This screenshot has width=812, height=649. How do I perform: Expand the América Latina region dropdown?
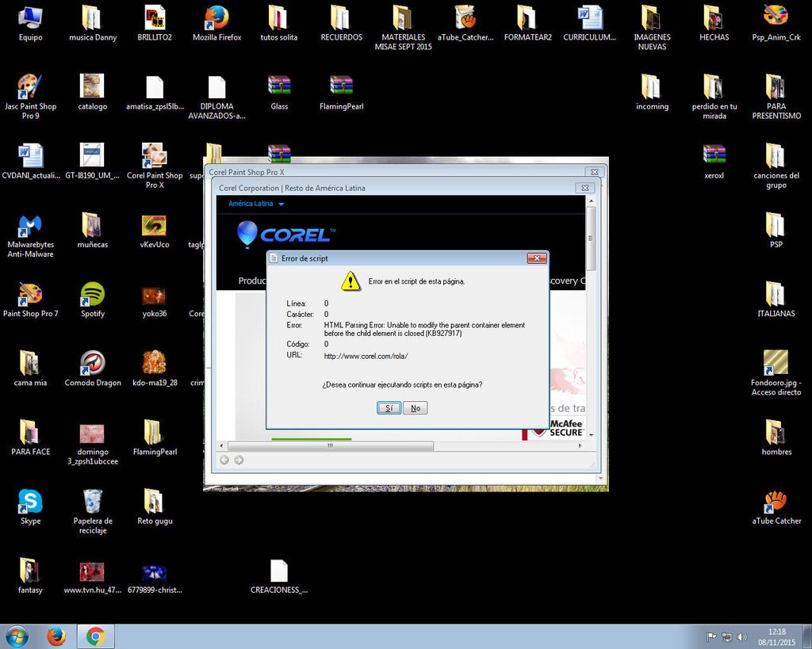(256, 204)
